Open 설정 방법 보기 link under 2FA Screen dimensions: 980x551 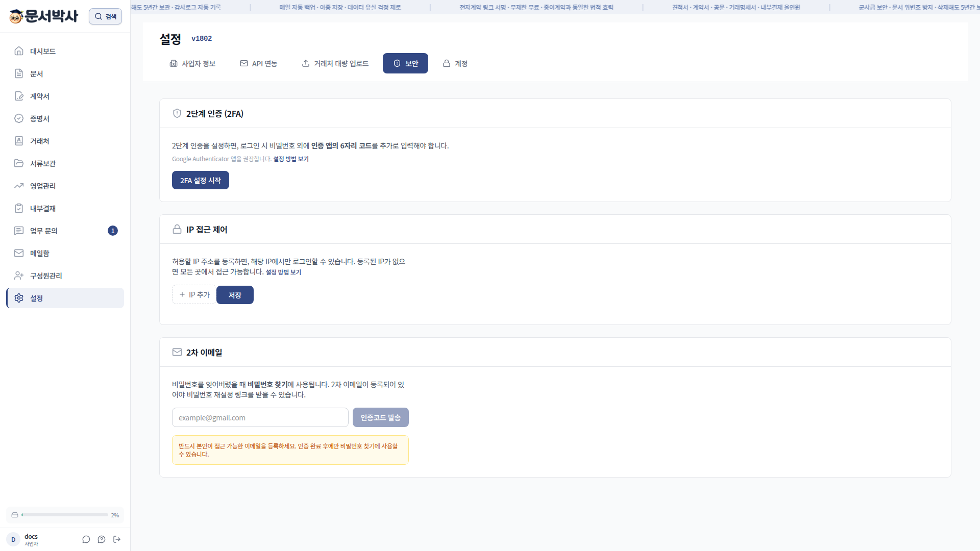pos(291,159)
